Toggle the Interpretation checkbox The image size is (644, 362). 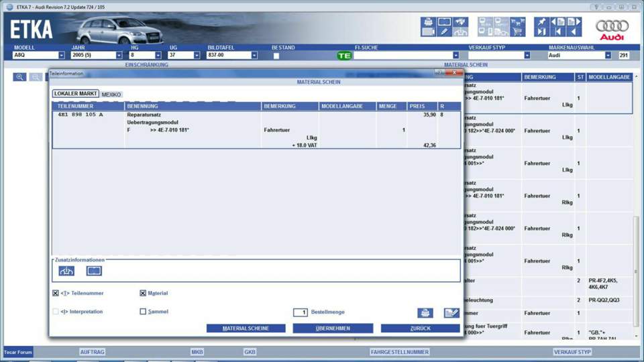pos(56,312)
